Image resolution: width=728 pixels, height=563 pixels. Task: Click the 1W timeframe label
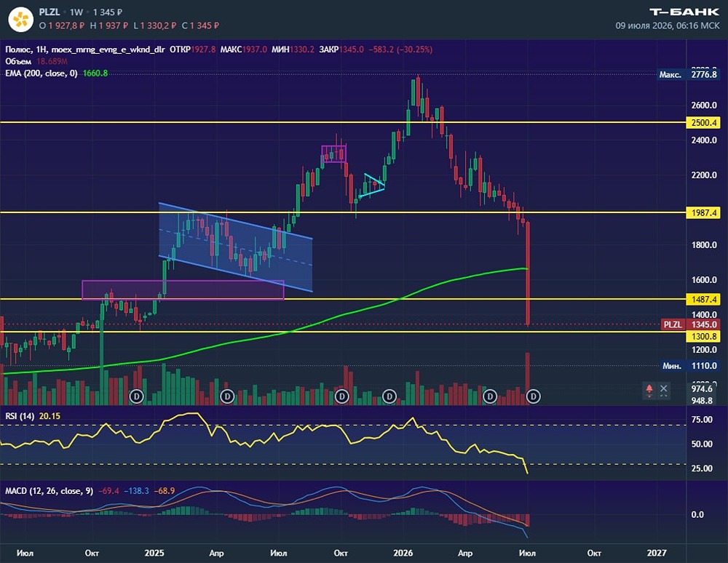pos(76,12)
